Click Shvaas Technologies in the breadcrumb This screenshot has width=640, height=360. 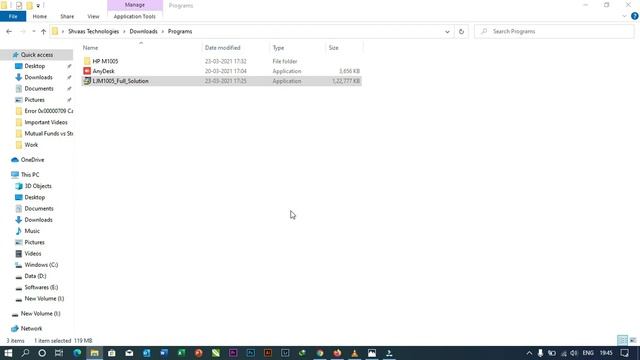(x=93, y=31)
